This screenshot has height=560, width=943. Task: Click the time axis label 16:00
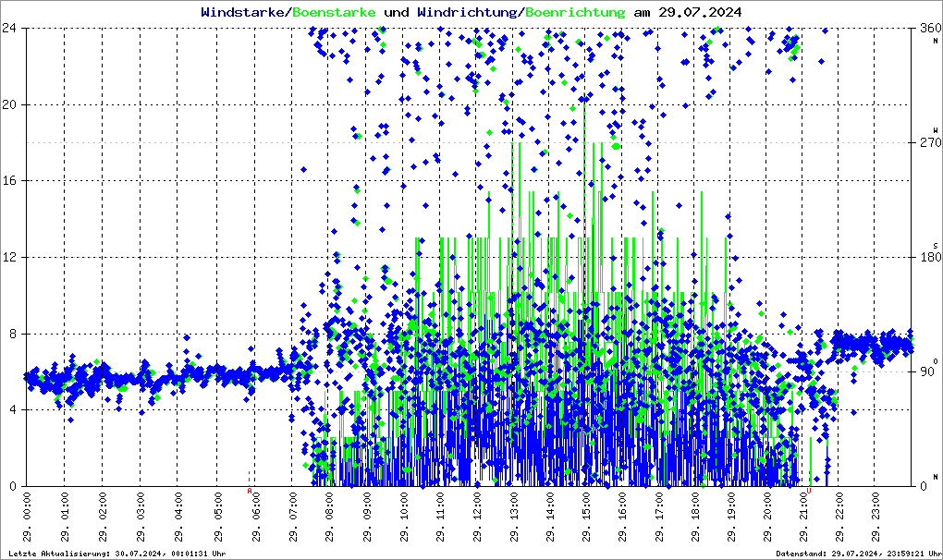coord(622,517)
